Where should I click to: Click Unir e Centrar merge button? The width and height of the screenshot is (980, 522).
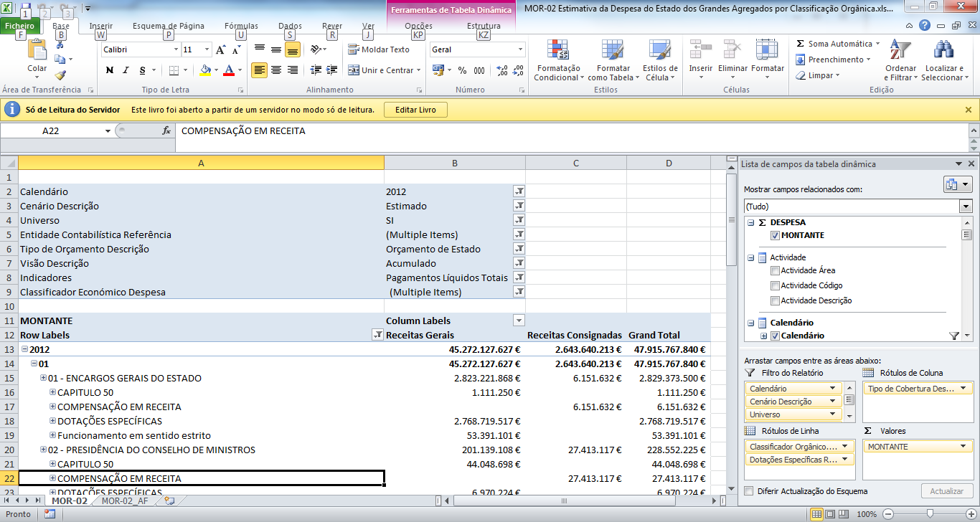coord(382,70)
